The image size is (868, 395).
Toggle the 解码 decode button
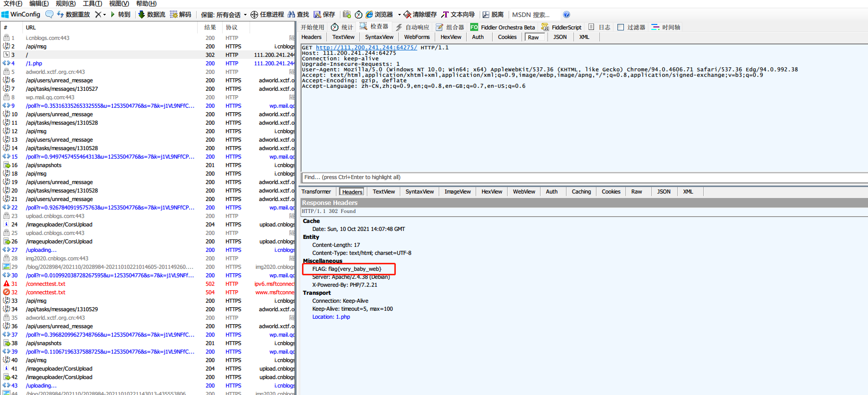181,14
